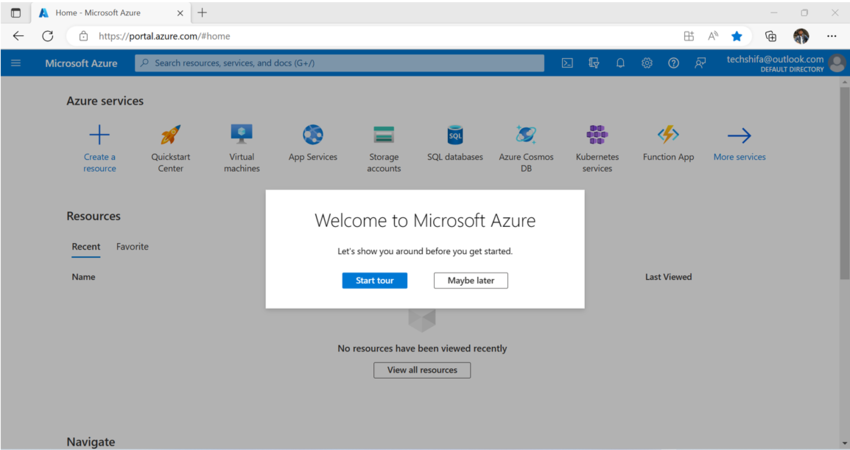Follow the More services link
This screenshot has width=850, height=450.
(x=739, y=157)
